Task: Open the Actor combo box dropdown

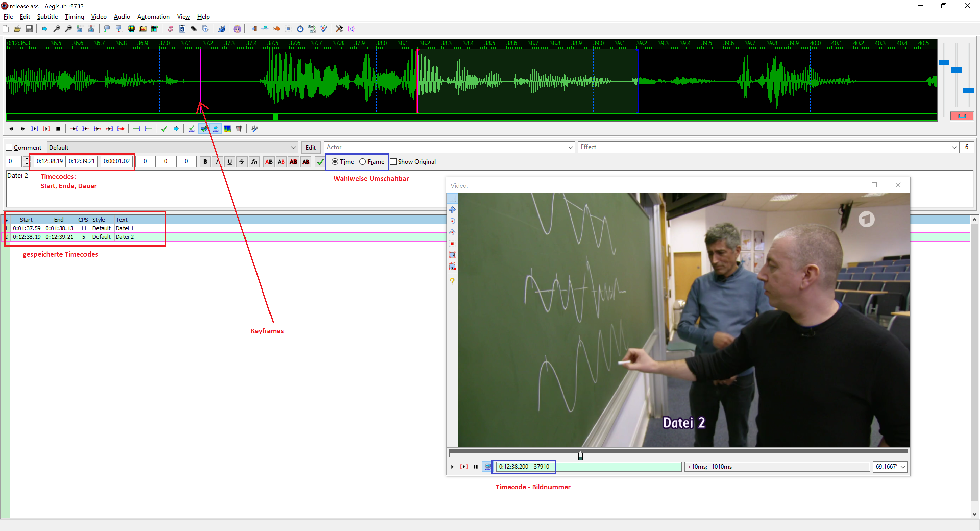Action: tap(570, 147)
